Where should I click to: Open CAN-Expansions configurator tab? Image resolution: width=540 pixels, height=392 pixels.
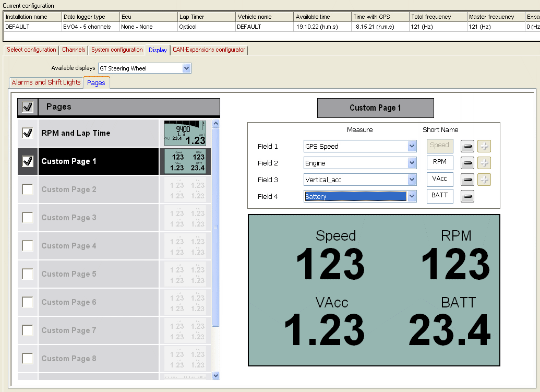tap(209, 50)
